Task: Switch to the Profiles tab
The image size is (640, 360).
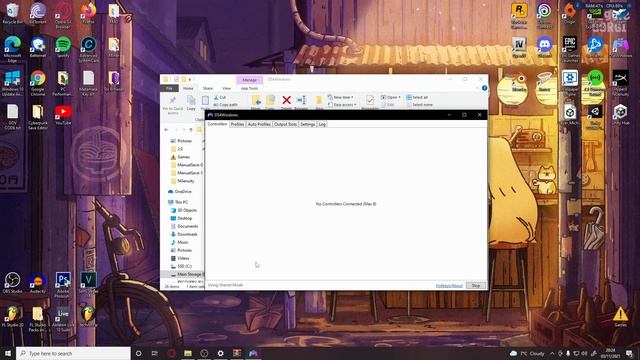Action: click(237, 124)
